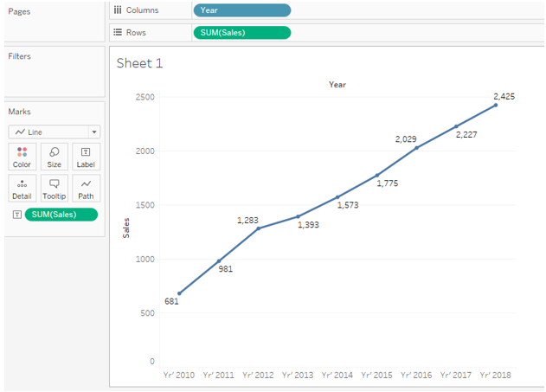The width and height of the screenshot is (546, 392).
Task: Click the Columns shelf icon
Action: 118,10
